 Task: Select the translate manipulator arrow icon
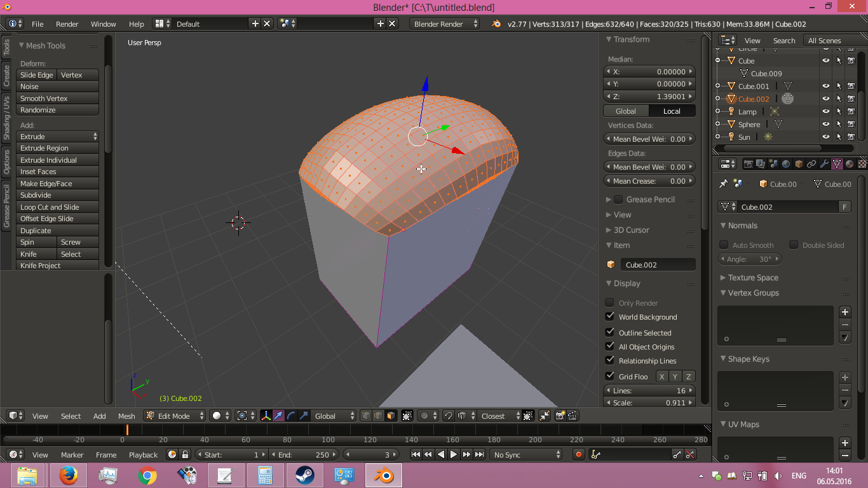pyautogui.click(x=279, y=416)
